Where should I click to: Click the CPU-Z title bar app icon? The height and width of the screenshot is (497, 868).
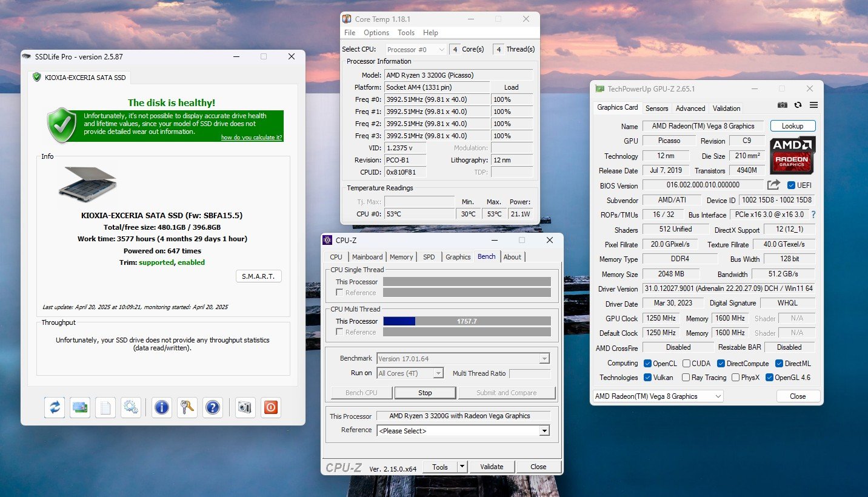327,240
